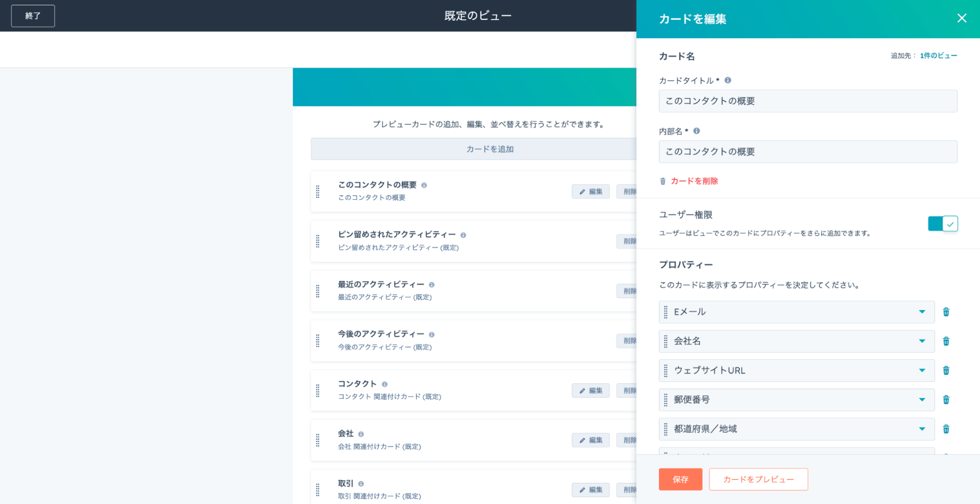Click info icon next to カードタイトル label
The width and height of the screenshot is (980, 504).
tap(728, 80)
